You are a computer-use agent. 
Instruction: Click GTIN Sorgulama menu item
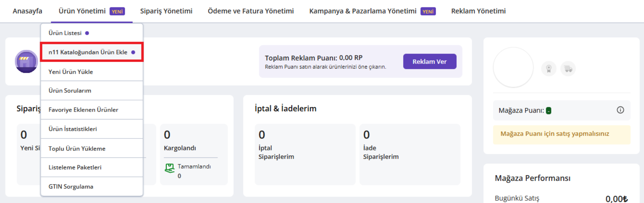[x=71, y=187]
